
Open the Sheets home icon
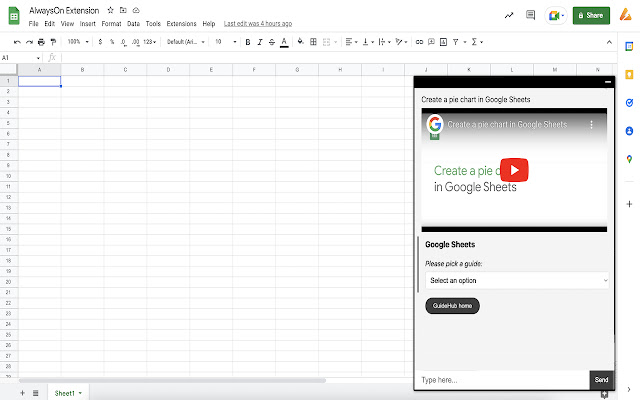click(14, 16)
